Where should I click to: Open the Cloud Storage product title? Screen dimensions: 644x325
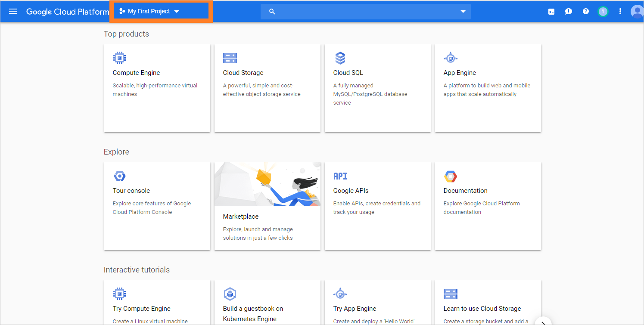(243, 73)
